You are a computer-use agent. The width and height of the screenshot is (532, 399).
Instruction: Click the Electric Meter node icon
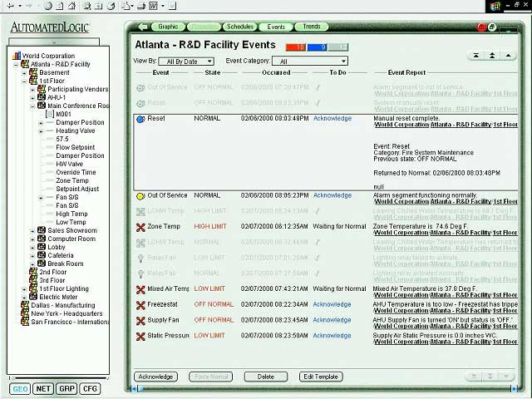pos(33,297)
